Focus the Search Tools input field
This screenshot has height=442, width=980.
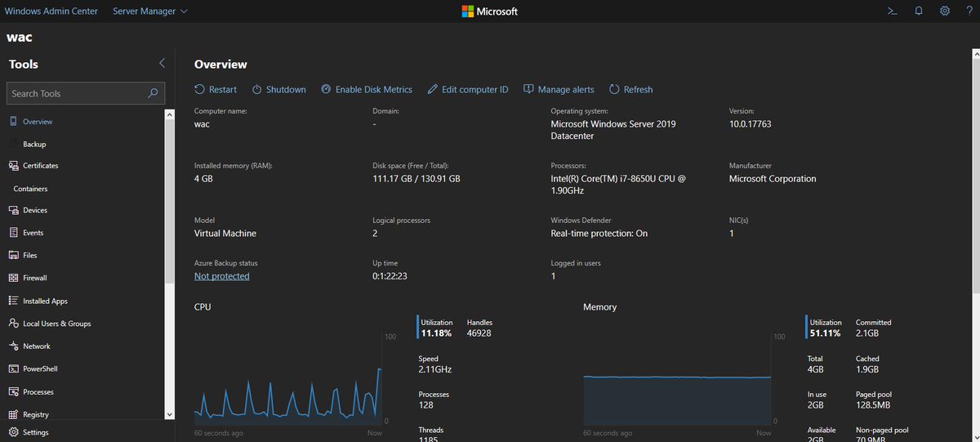(86, 93)
